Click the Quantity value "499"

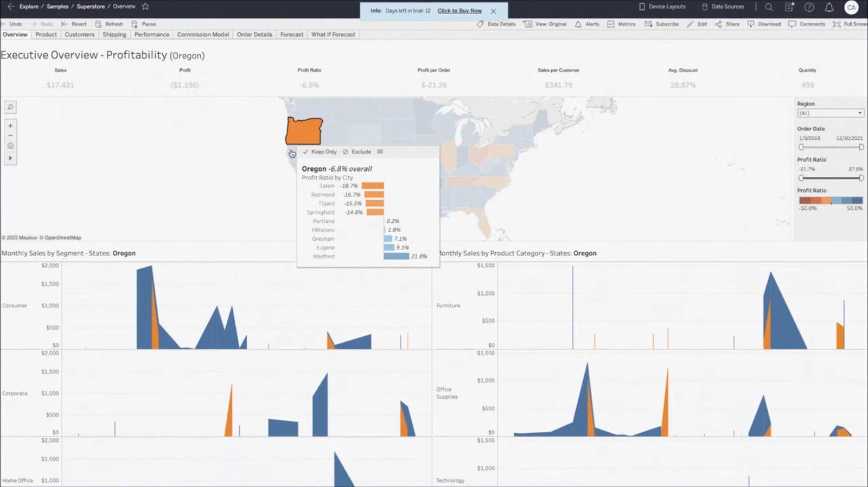coord(808,85)
